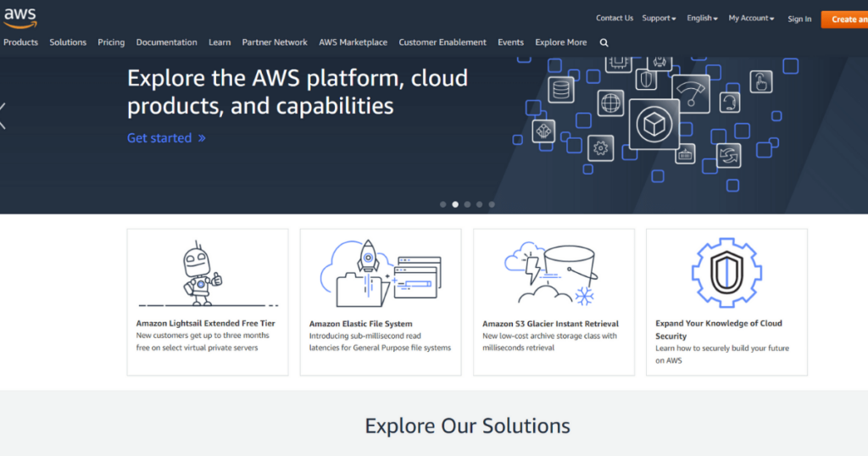
Task: Open Amazon S3 Glacier Instant Retrieval title
Action: [550, 324]
